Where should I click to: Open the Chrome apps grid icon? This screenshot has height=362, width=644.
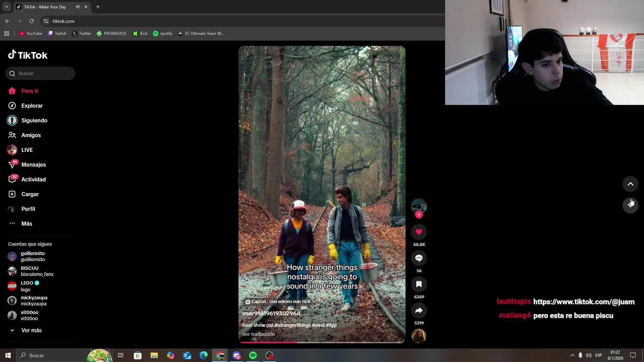point(7,34)
